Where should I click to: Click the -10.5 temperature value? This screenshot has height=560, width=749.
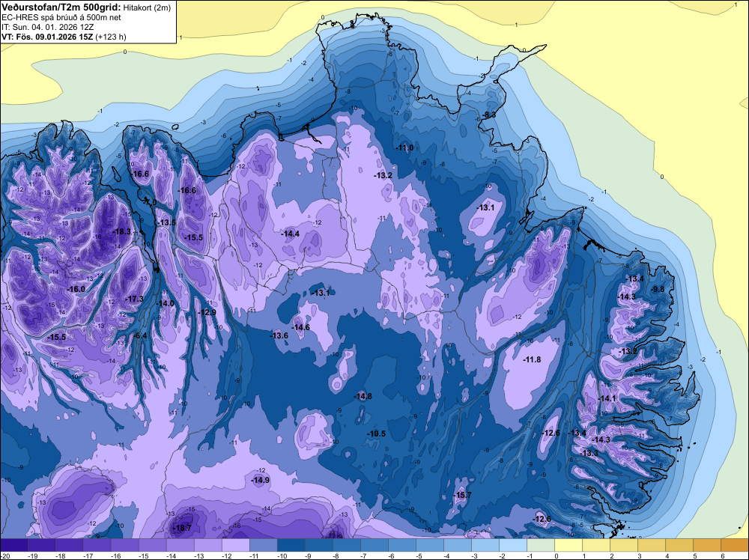[x=377, y=434]
